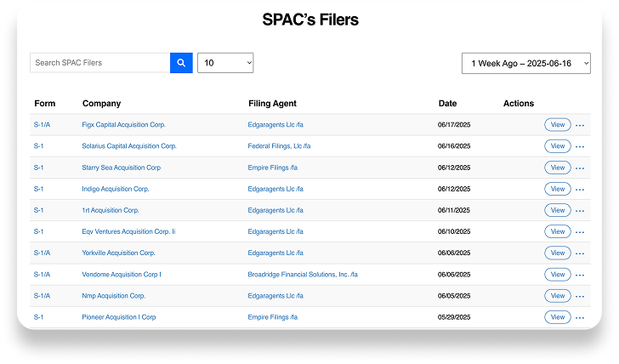Expand the results-per-page dropdown showing 10
Viewport: 619px width, 364px height.
coord(225,63)
